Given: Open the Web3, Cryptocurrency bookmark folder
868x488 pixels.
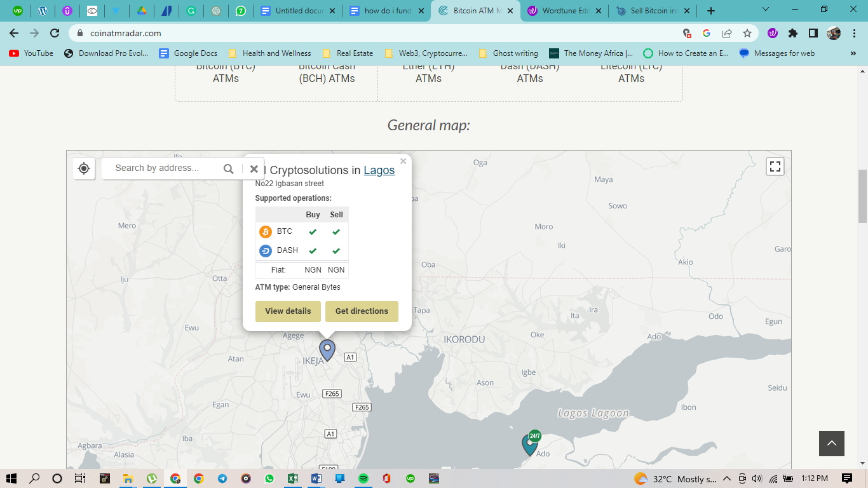Looking at the screenshot, I should pyautogui.click(x=426, y=53).
